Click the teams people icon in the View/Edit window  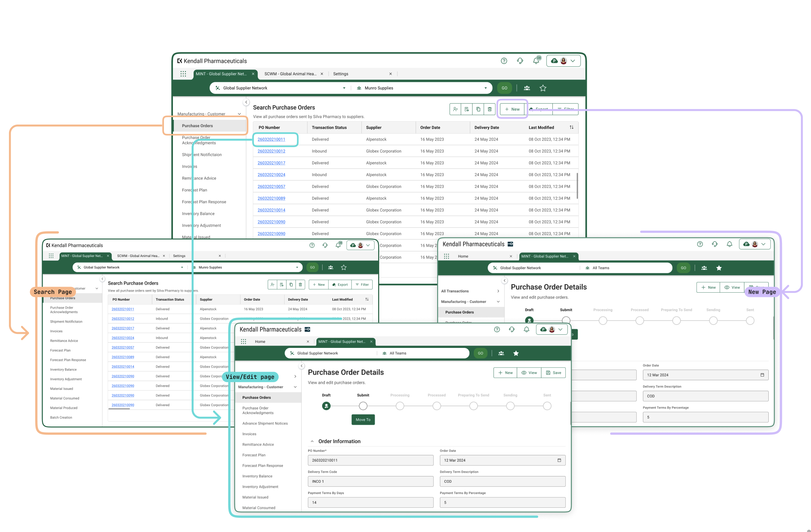coord(501,353)
